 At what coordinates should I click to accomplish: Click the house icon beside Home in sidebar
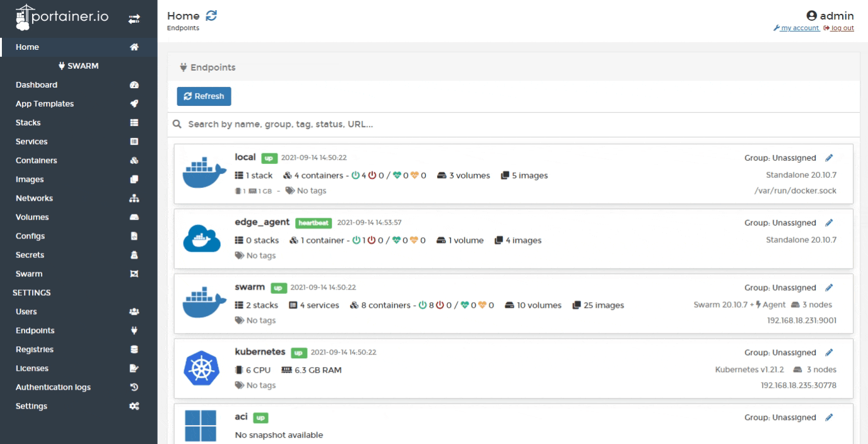(134, 47)
